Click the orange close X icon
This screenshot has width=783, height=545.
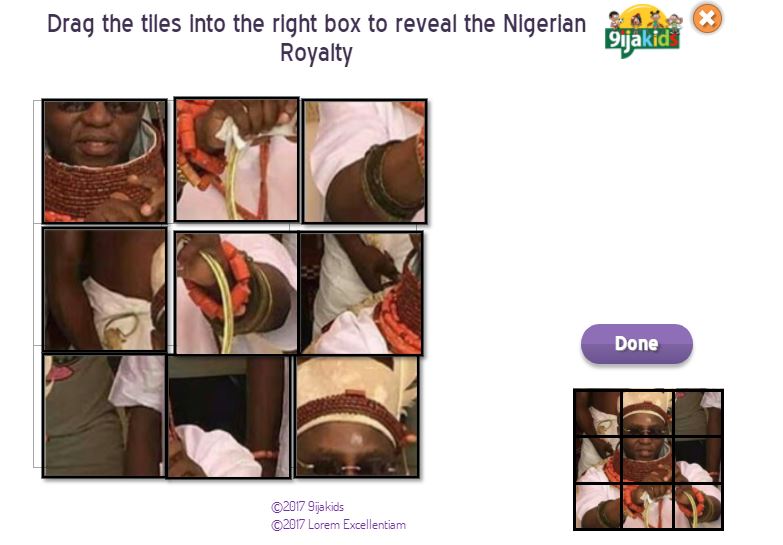(x=707, y=18)
